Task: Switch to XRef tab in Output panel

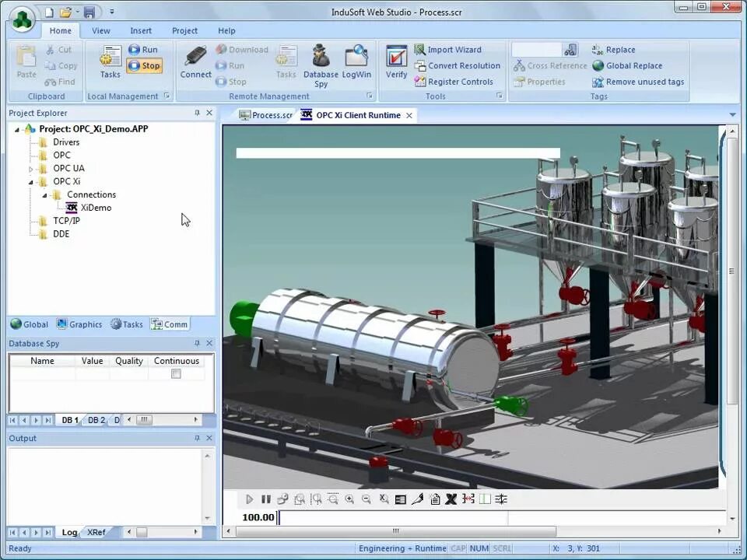Action: [x=96, y=532]
